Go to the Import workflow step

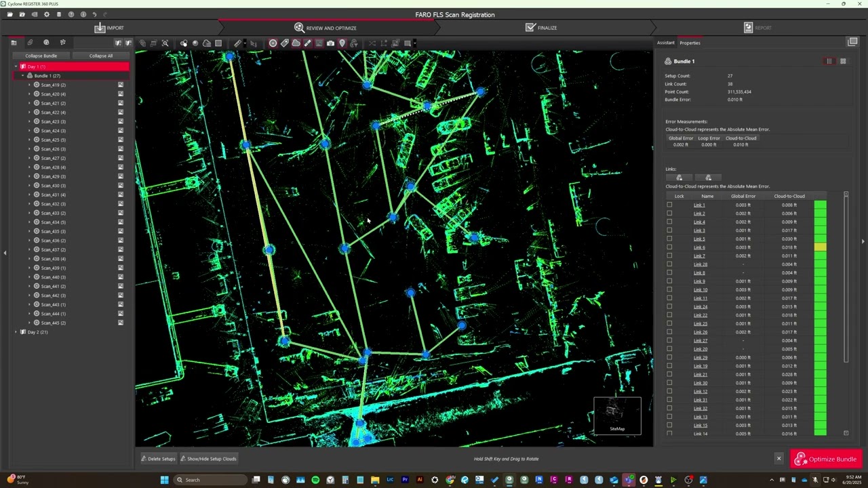(109, 28)
